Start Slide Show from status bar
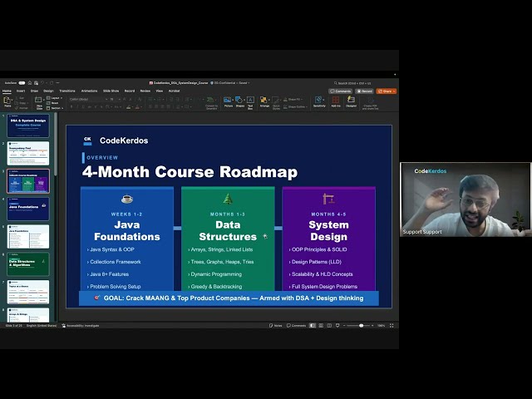This screenshot has height=399, width=532. click(x=337, y=326)
